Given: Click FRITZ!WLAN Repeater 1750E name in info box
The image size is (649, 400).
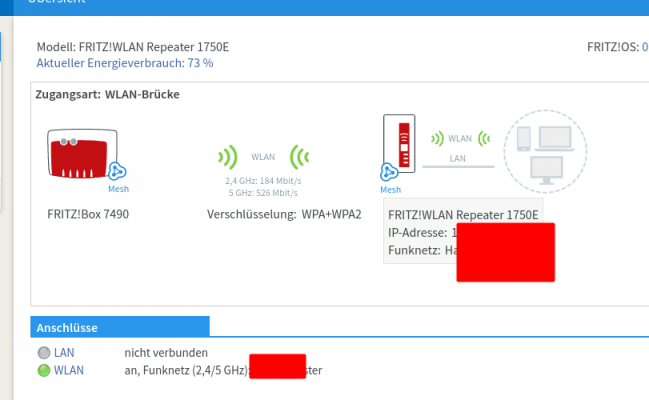Looking at the screenshot, I should point(463,215).
